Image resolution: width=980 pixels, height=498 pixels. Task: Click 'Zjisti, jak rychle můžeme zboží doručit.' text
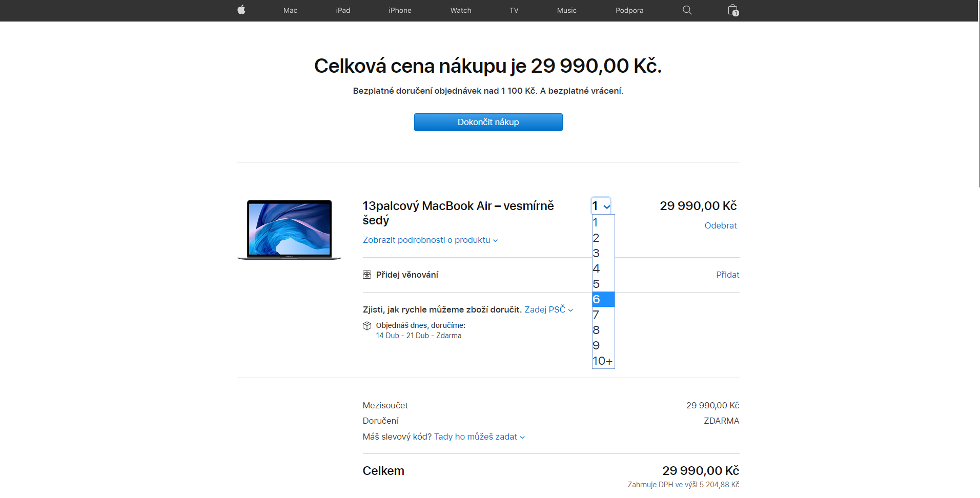click(442, 309)
